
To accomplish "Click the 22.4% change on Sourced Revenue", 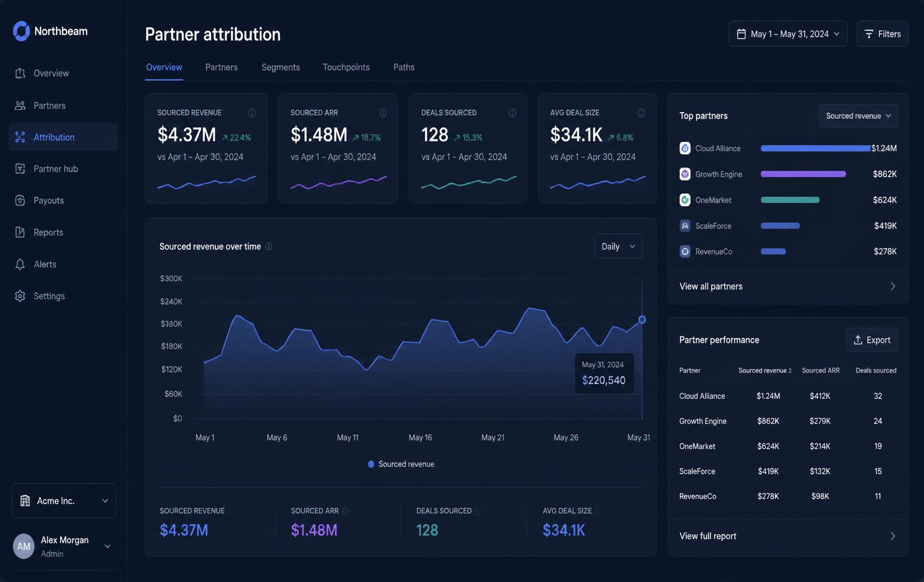I will click(236, 137).
